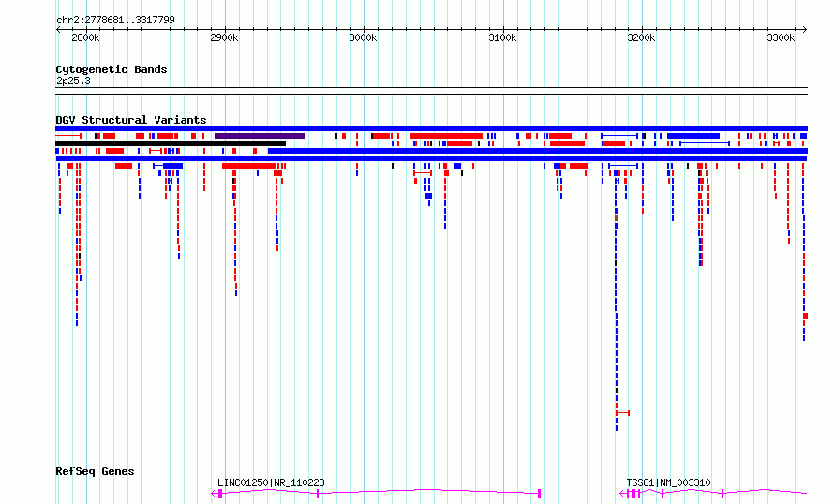Click the 3300k ruler label
The image size is (834, 504).
[x=781, y=37]
